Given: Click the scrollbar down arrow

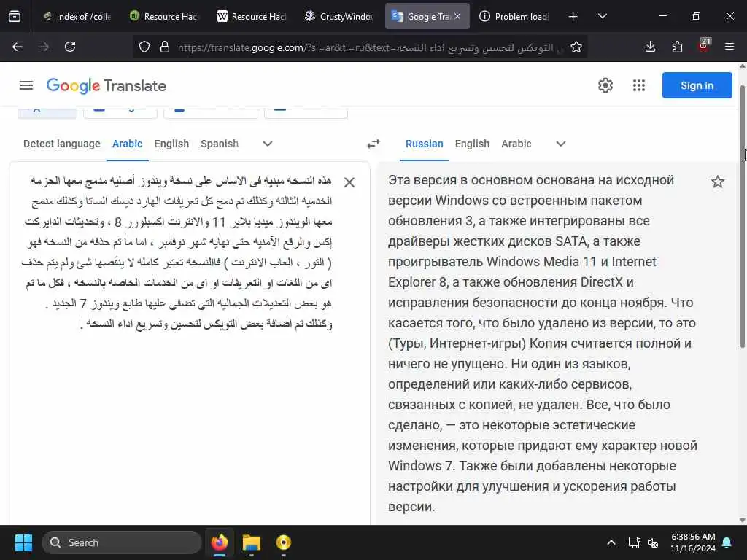Looking at the screenshot, I should point(742,520).
